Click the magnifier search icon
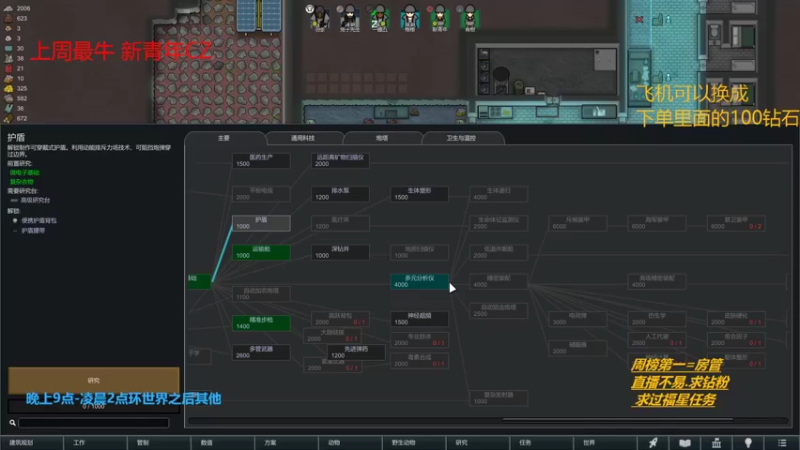Image resolution: width=800 pixels, height=450 pixels. click(x=12, y=422)
